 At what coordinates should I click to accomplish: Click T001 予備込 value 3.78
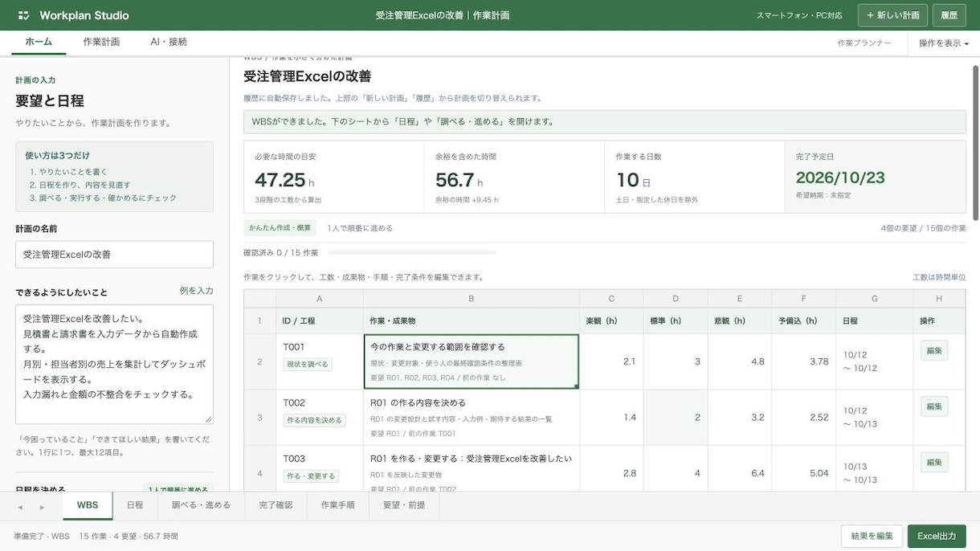tap(804, 361)
